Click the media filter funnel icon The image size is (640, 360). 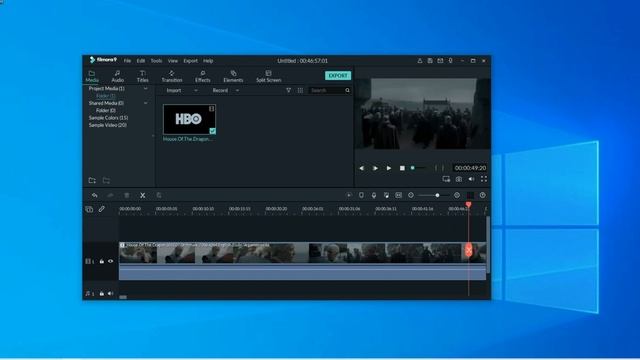tap(289, 91)
